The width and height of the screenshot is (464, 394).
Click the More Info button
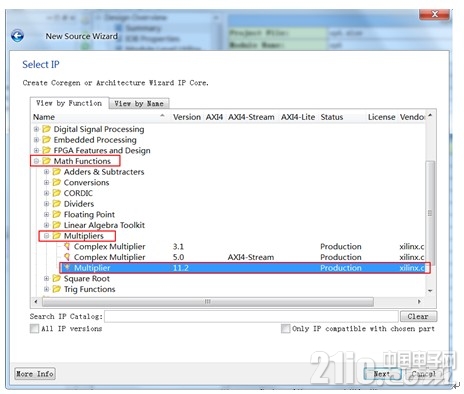point(35,374)
